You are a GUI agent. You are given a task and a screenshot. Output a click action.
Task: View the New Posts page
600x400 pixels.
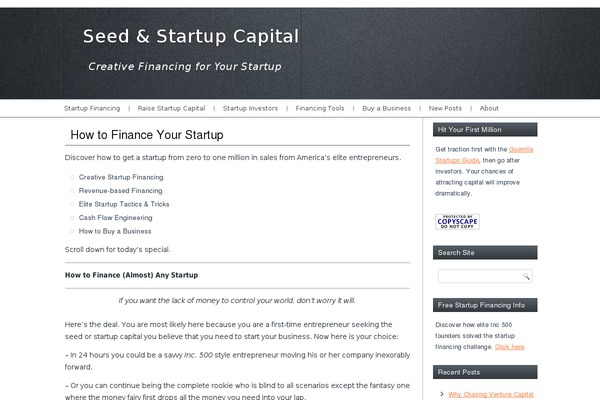tap(445, 108)
